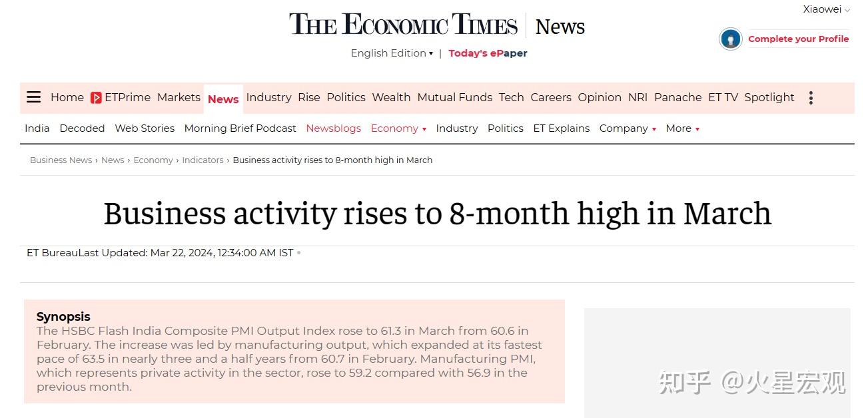Open the Wealth menu item
868x418 pixels.
(x=391, y=97)
